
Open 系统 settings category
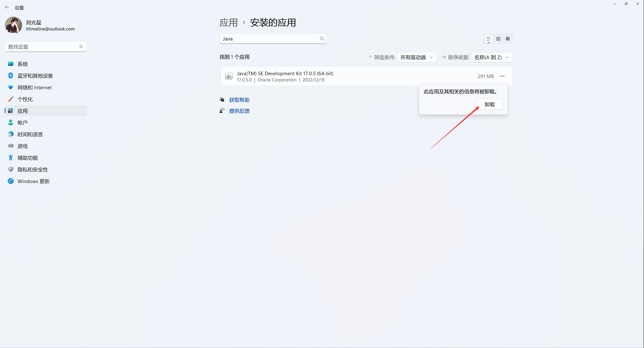pyautogui.click(x=45, y=64)
